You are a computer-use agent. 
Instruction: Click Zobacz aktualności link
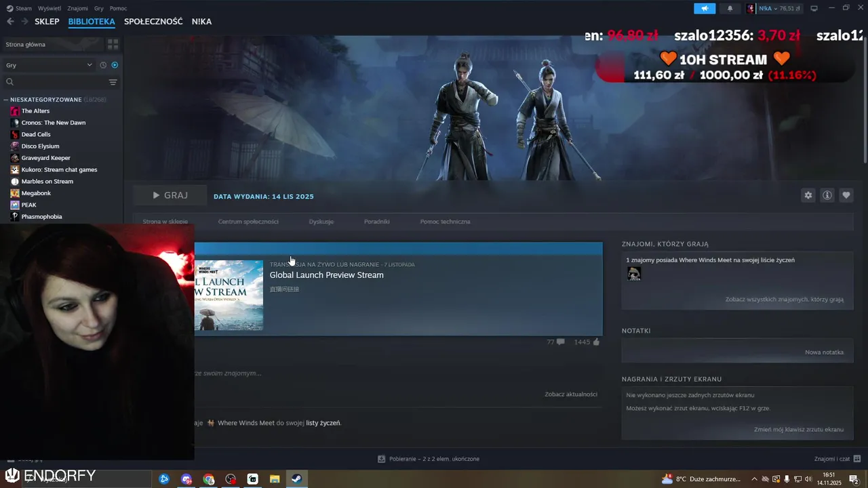[571, 394]
